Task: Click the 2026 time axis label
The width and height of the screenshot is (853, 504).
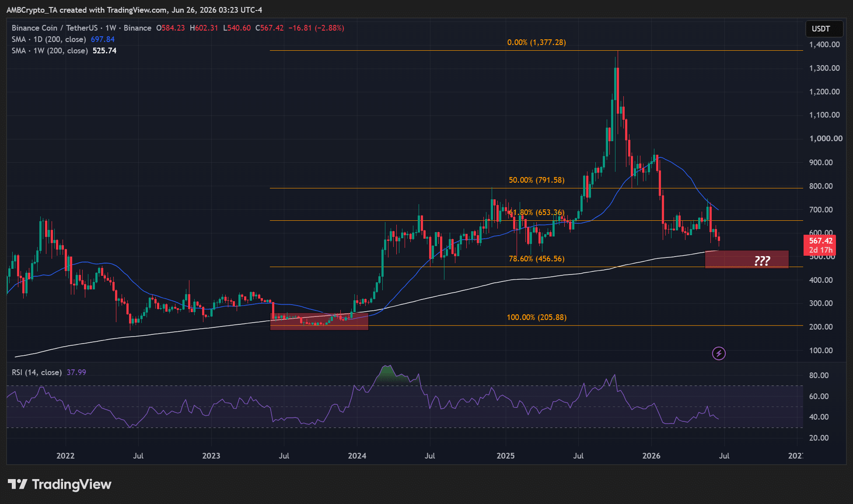Action: click(651, 455)
